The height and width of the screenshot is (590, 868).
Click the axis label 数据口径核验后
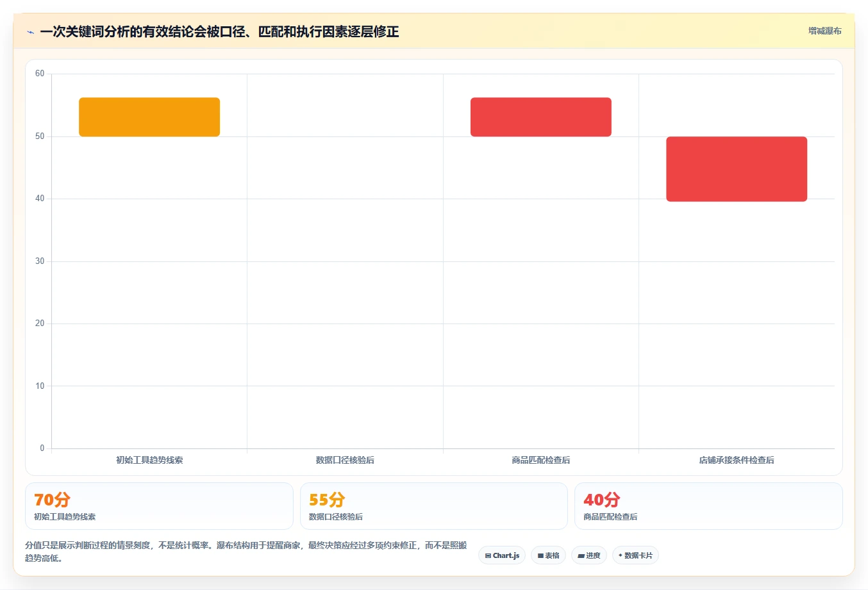coord(345,460)
